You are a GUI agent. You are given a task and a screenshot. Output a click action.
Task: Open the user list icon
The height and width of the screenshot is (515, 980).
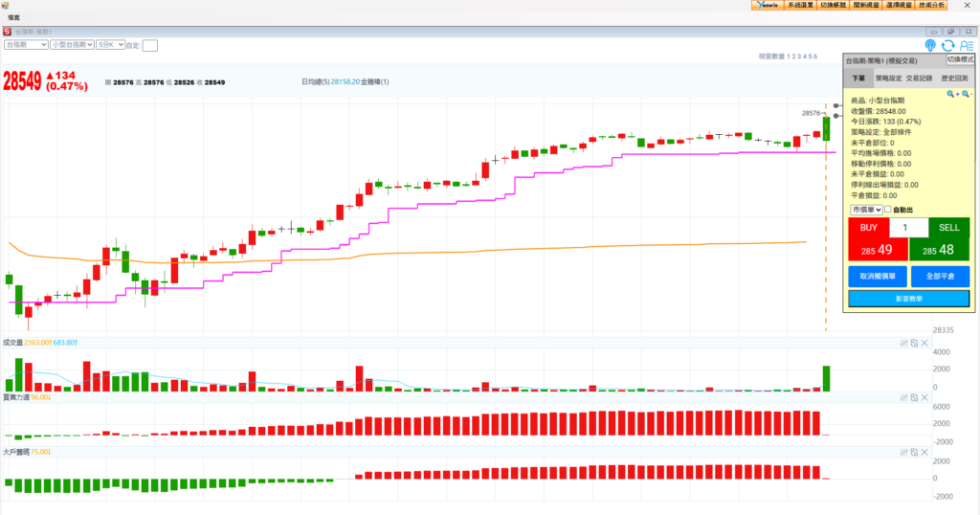coord(966,45)
